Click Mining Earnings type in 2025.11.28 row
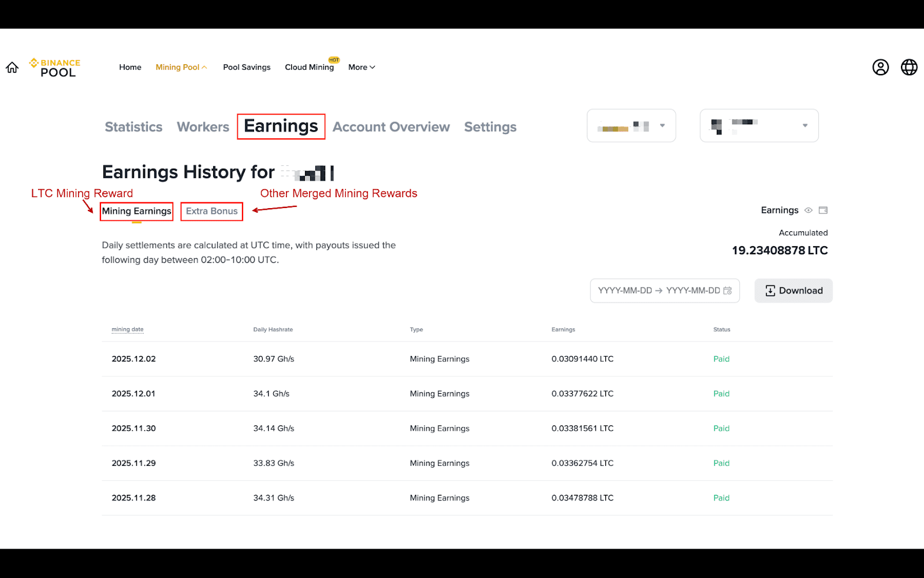The width and height of the screenshot is (924, 578). click(439, 498)
